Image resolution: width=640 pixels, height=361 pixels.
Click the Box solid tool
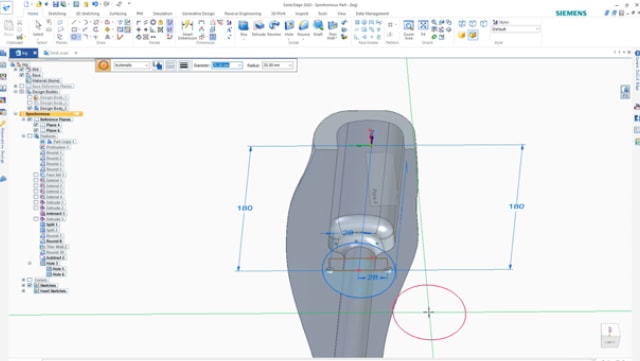(244, 29)
